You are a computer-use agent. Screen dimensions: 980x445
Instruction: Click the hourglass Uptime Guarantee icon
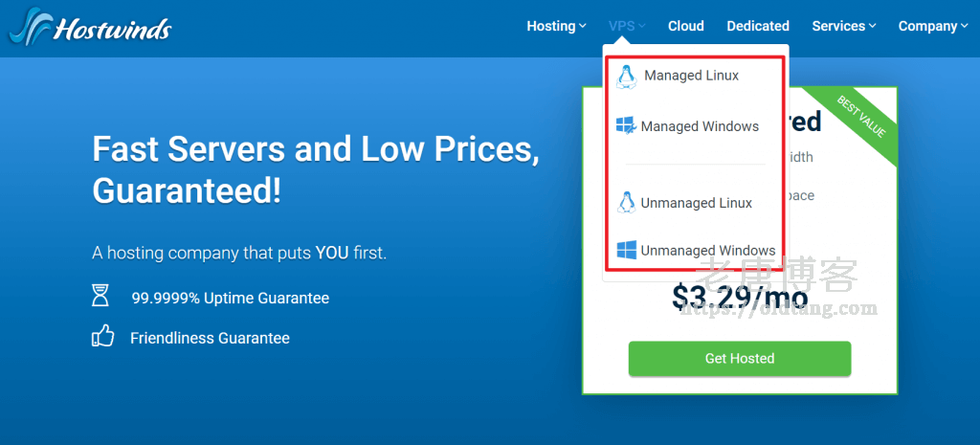pyautogui.click(x=100, y=298)
